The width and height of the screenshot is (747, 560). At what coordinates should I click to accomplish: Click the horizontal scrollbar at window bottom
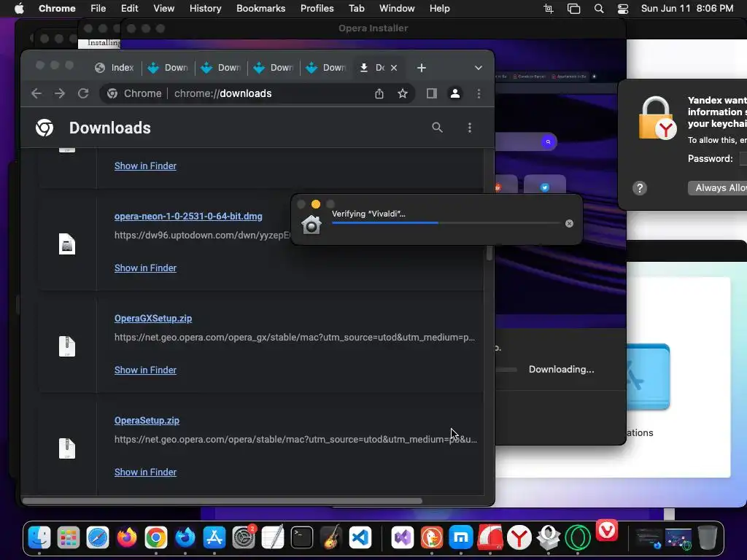coord(222,501)
